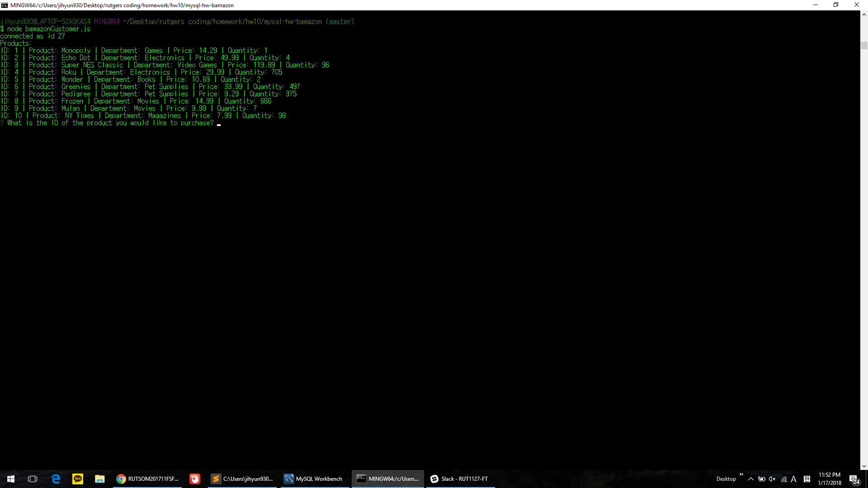868x488 pixels.
Task: Open the Wi-Fi network icon in the tray
Action: pos(783,479)
